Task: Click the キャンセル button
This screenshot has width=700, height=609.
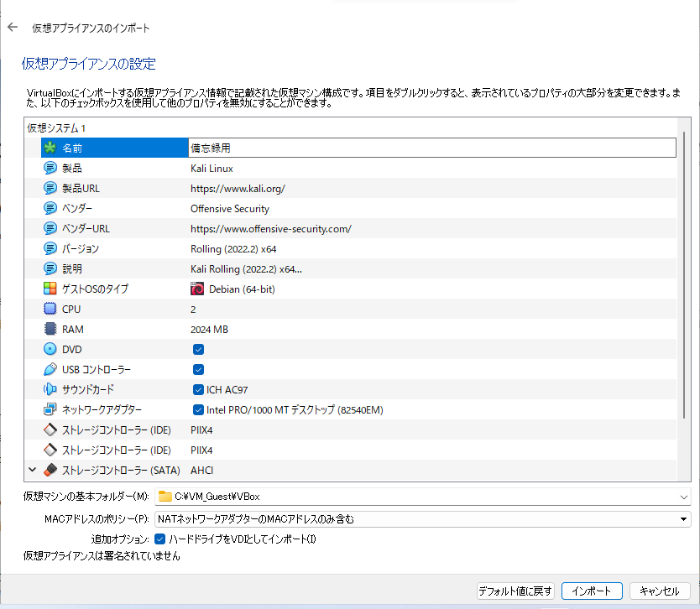Action: coord(660,591)
